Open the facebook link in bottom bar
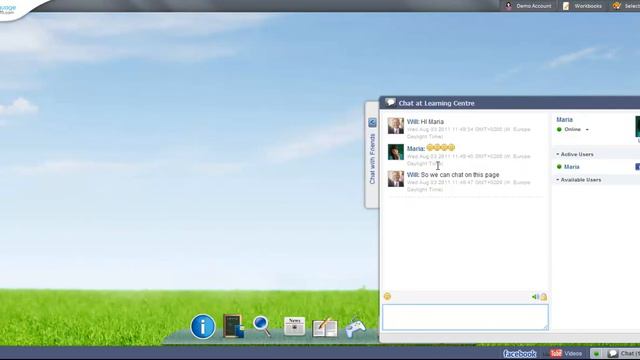The width and height of the screenshot is (640, 360). tap(520, 353)
